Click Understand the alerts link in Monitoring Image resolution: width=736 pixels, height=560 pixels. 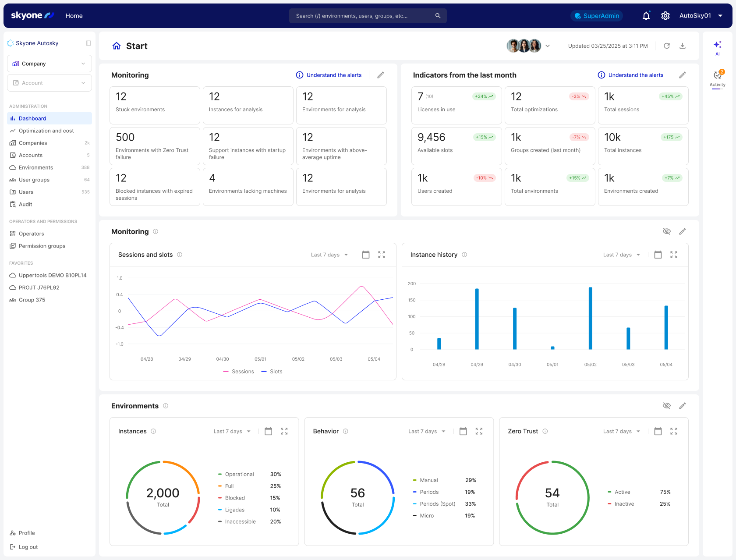point(329,75)
